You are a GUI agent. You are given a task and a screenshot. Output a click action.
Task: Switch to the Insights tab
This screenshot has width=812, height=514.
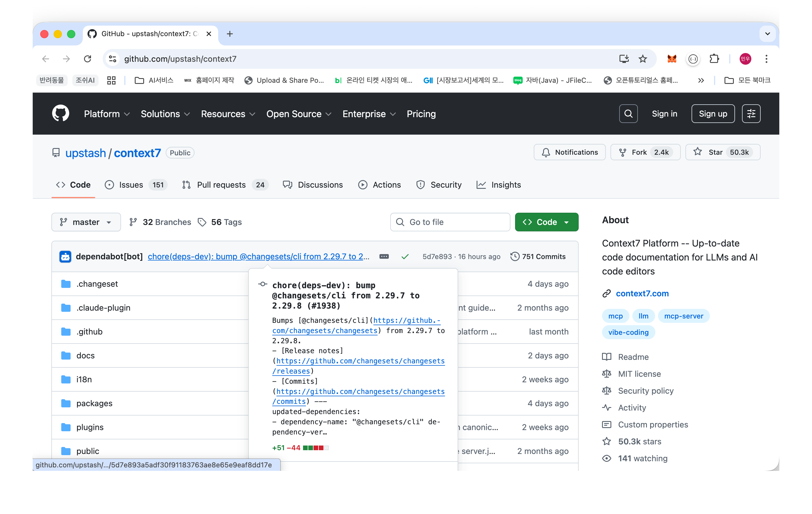(499, 184)
